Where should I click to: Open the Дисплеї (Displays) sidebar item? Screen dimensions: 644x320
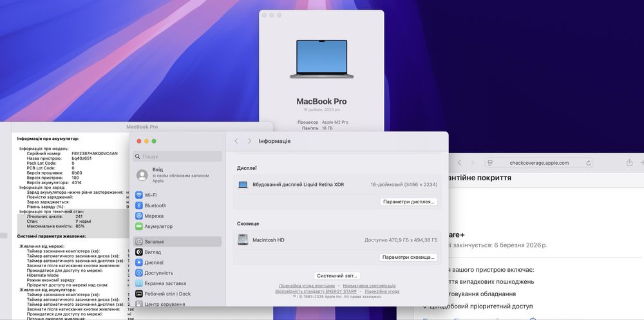coord(178,263)
